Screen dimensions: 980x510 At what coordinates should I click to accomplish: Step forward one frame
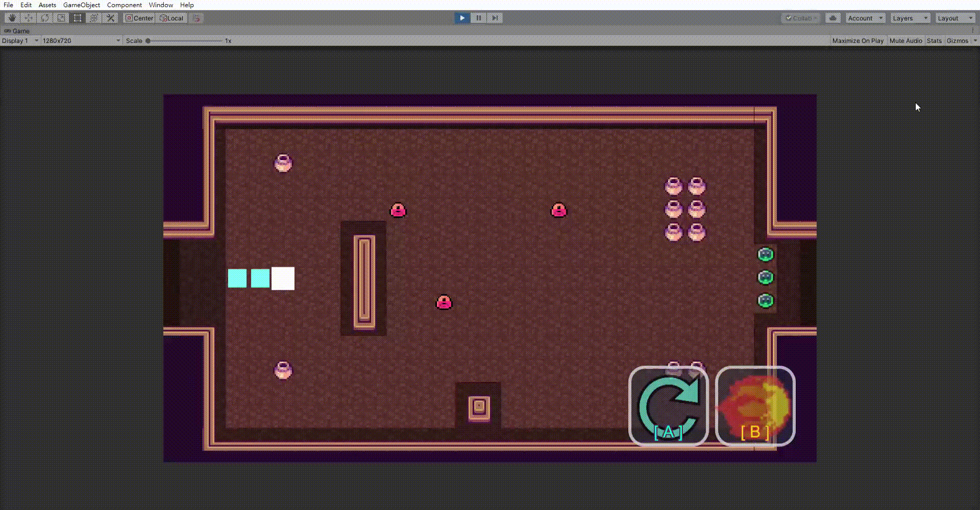[x=495, y=18]
